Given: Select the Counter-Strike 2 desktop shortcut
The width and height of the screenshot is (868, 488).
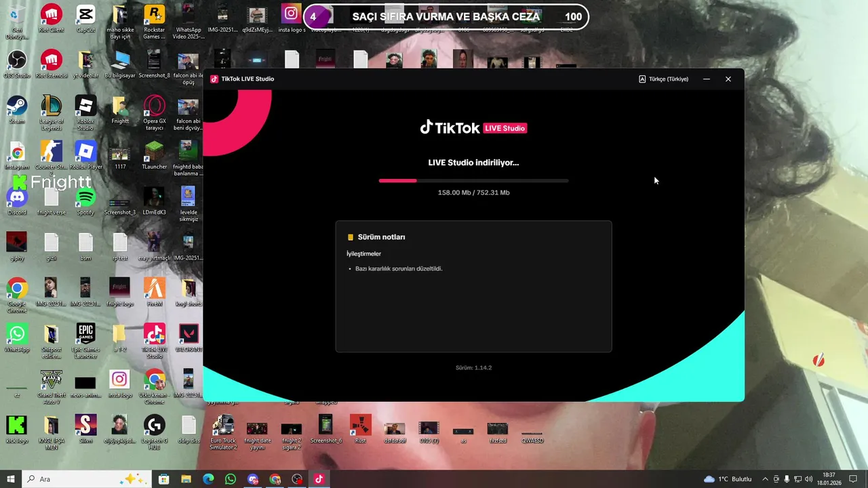Looking at the screenshot, I should (51, 159).
